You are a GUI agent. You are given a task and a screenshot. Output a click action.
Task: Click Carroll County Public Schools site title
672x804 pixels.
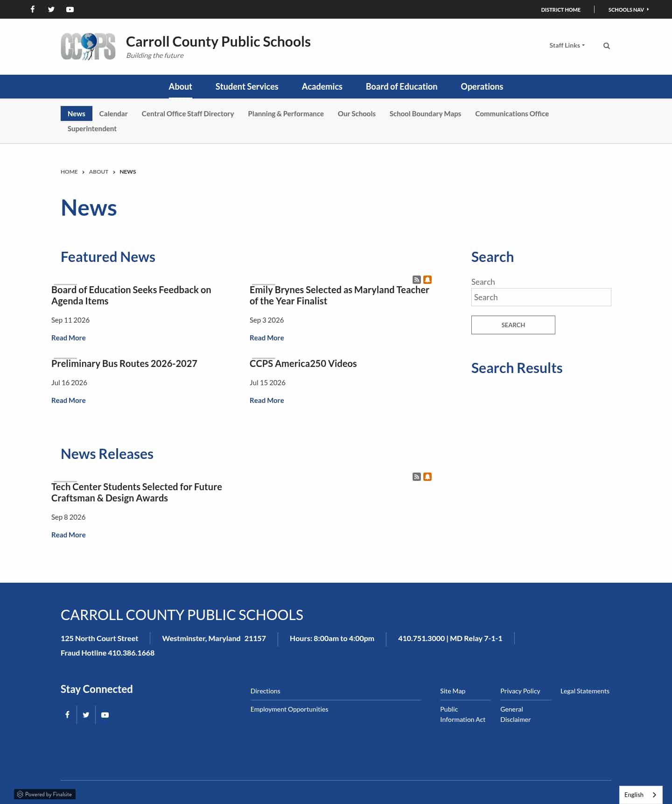(x=218, y=42)
